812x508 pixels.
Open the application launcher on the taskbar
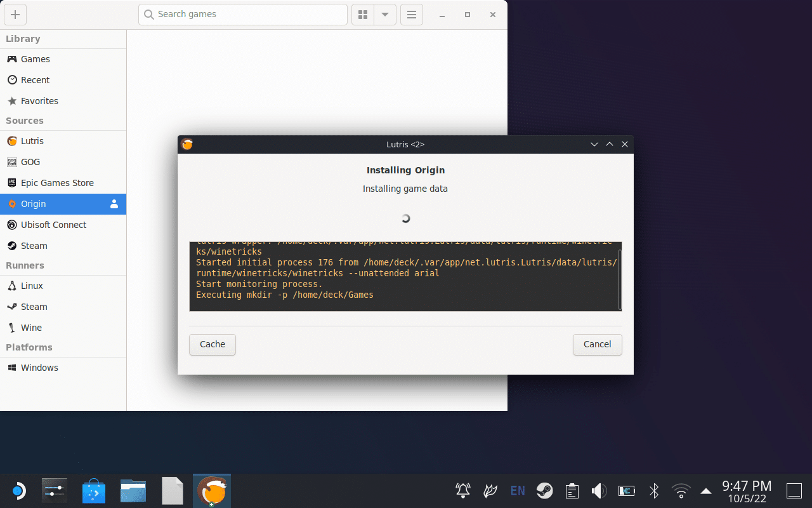(19, 491)
